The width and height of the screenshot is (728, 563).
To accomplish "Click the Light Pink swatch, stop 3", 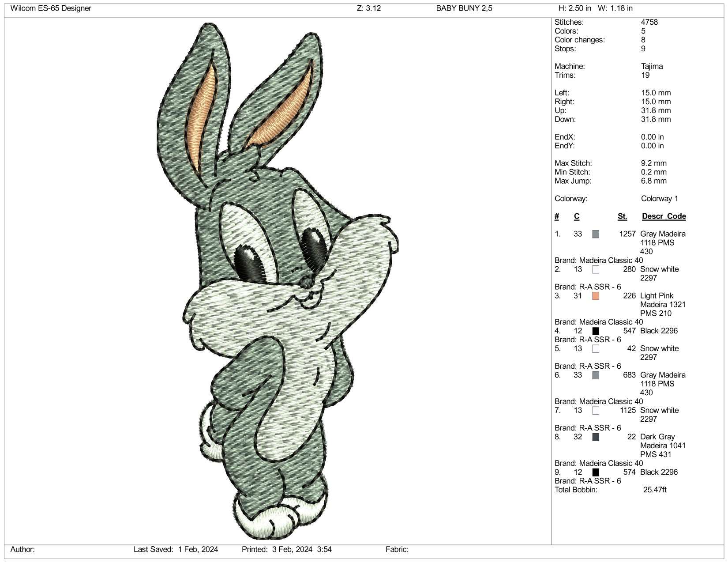I will 596,296.
